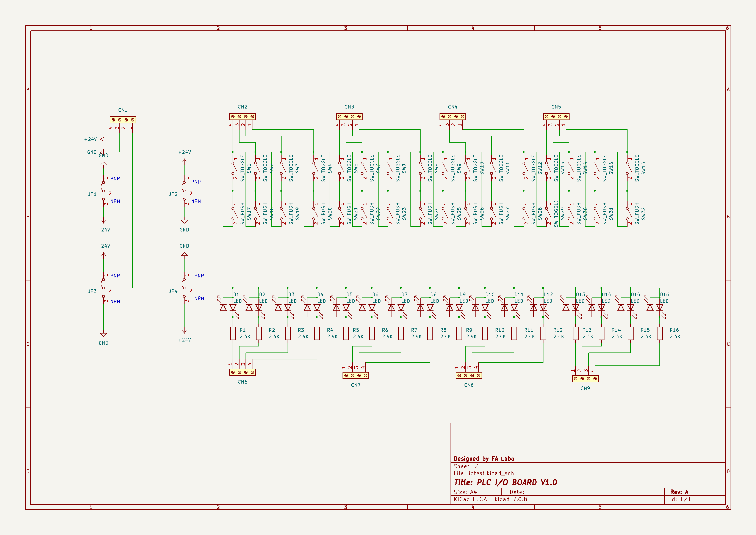Click the R16 resistor body

coord(659,333)
